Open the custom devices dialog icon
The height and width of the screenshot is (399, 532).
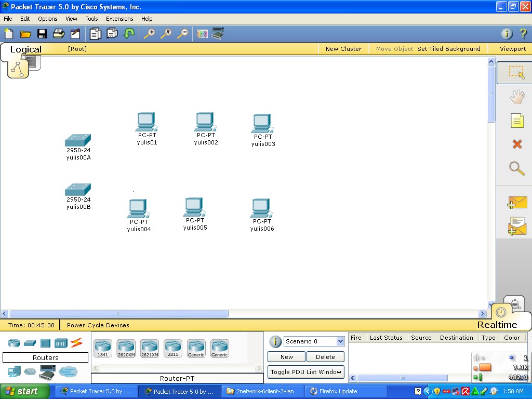(x=218, y=34)
